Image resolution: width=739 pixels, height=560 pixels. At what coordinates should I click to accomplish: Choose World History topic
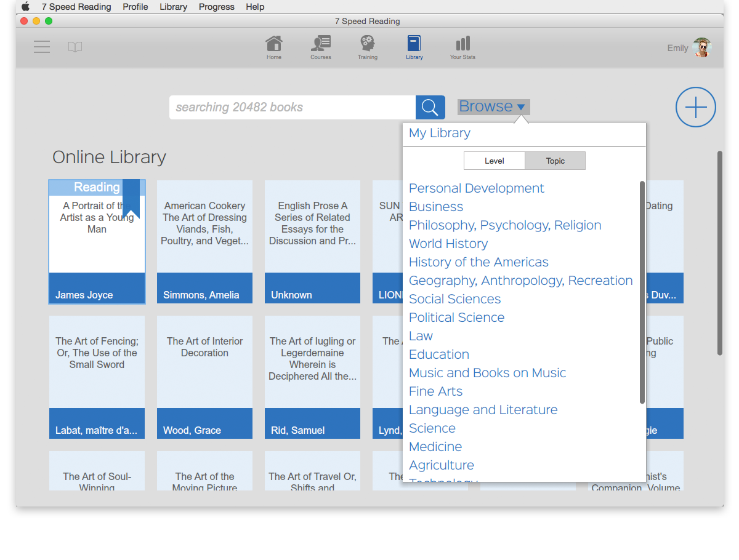coord(448,244)
